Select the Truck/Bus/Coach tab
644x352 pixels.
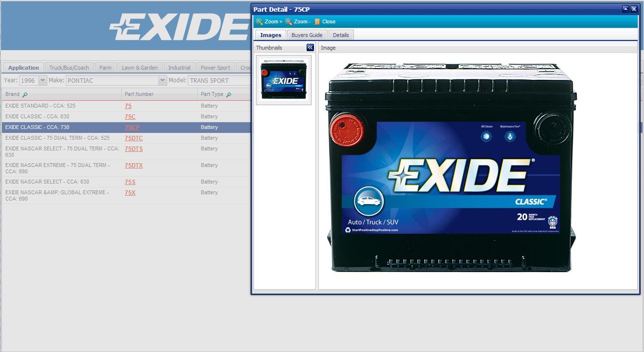(69, 68)
